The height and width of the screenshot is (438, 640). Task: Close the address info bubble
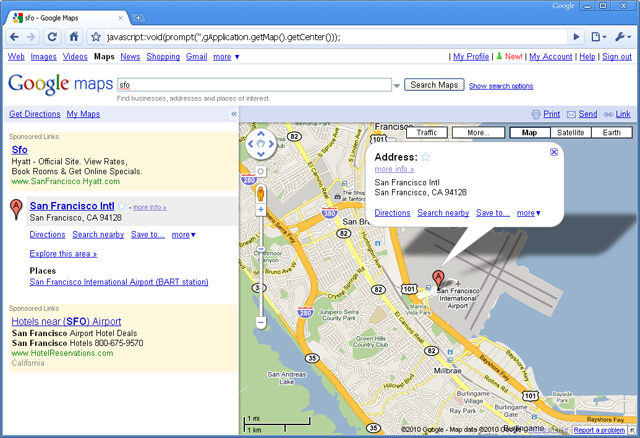tap(554, 152)
